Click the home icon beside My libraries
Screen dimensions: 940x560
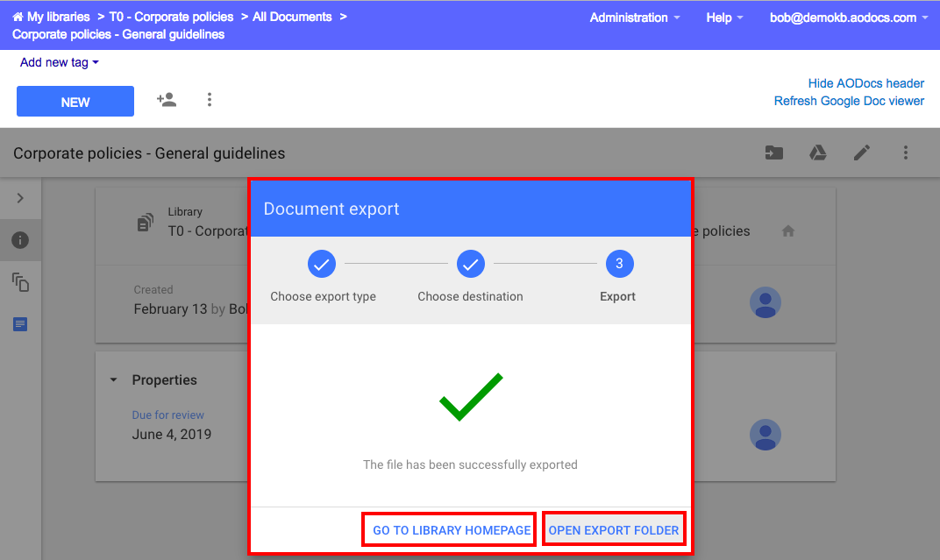[18, 17]
